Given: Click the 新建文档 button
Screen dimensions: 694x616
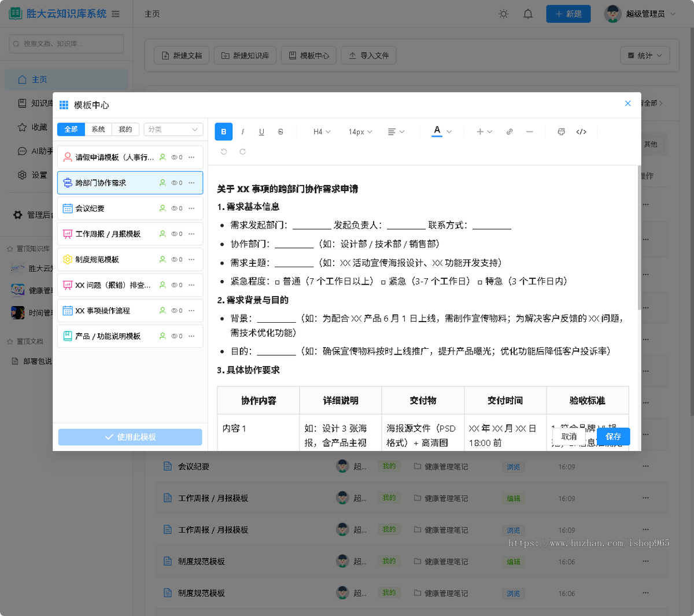Looking at the screenshot, I should pyautogui.click(x=182, y=56).
